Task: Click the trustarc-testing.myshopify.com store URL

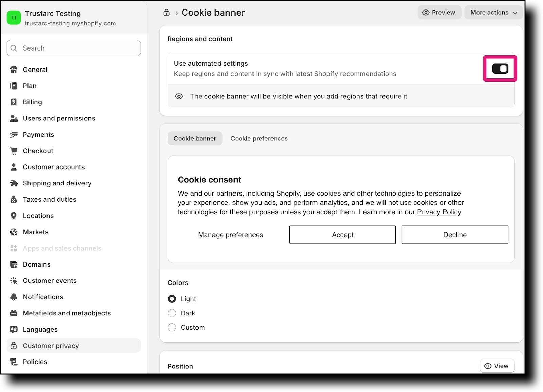Action: [70, 23]
